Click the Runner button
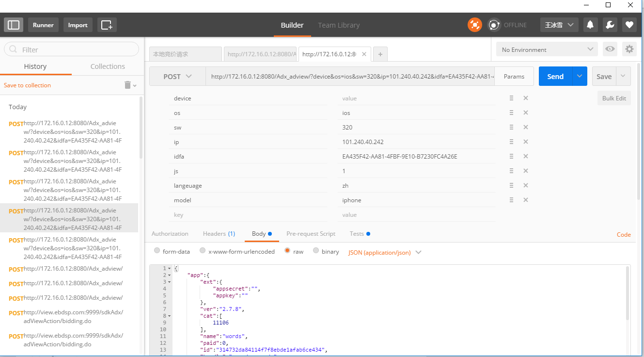Image resolution: width=644 pixels, height=357 pixels. [x=43, y=25]
